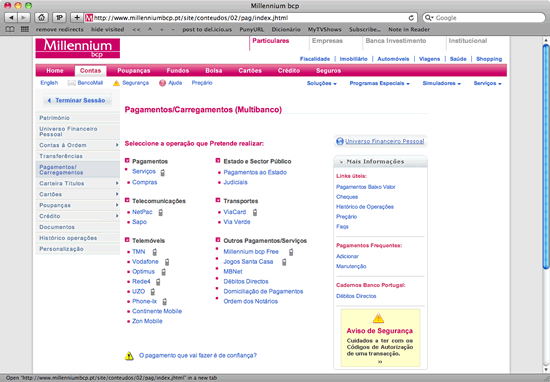Click the phone icon beside Rede4
Screen dimensions: 550x382
coord(158,282)
